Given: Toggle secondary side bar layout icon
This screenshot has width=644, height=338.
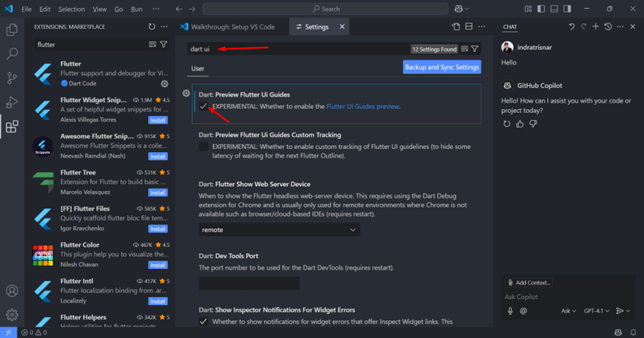Looking at the screenshot, I should click(567, 9).
